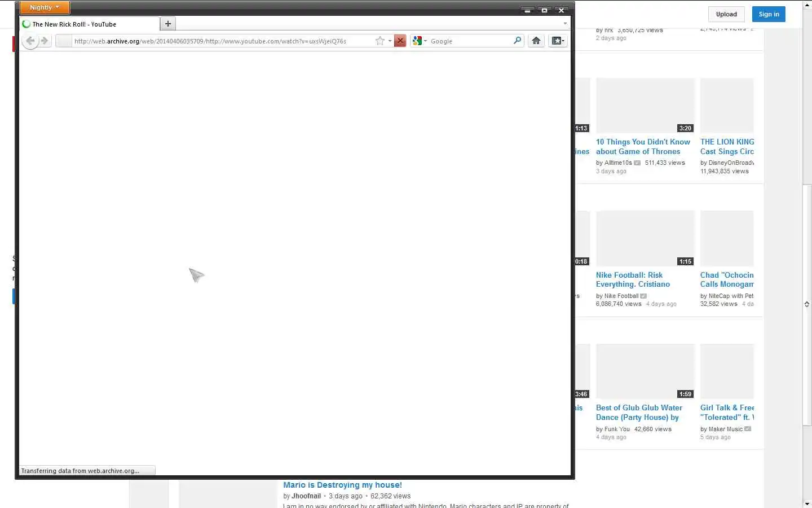Stop loading with the red X button
The height and width of the screenshot is (508, 812).
click(400, 41)
